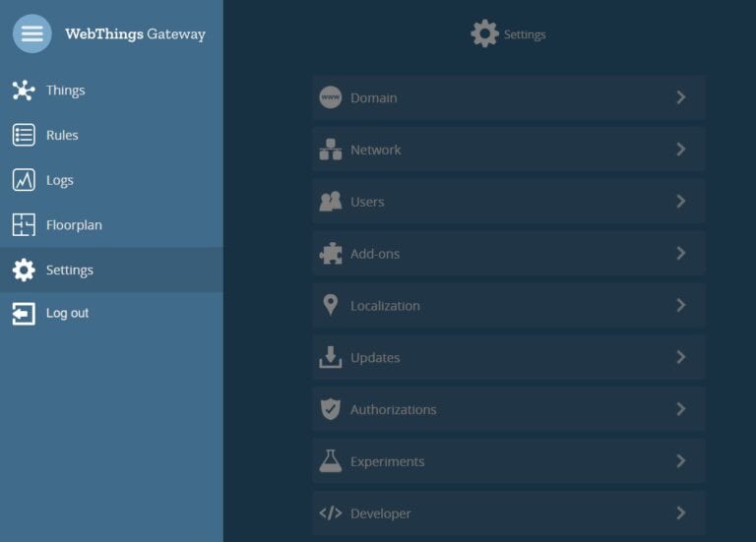This screenshot has height=542, width=756.
Task: Expand the Users section arrow
Action: pos(680,202)
